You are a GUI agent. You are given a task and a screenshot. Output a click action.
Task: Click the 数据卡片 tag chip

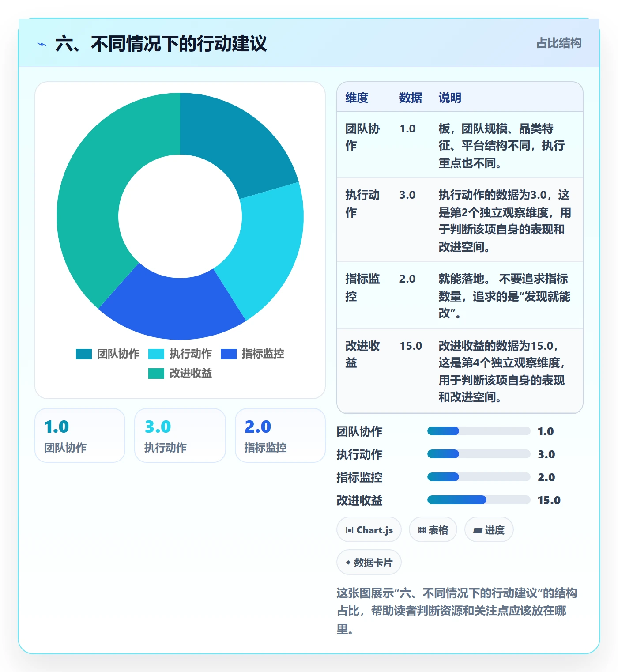tap(369, 563)
